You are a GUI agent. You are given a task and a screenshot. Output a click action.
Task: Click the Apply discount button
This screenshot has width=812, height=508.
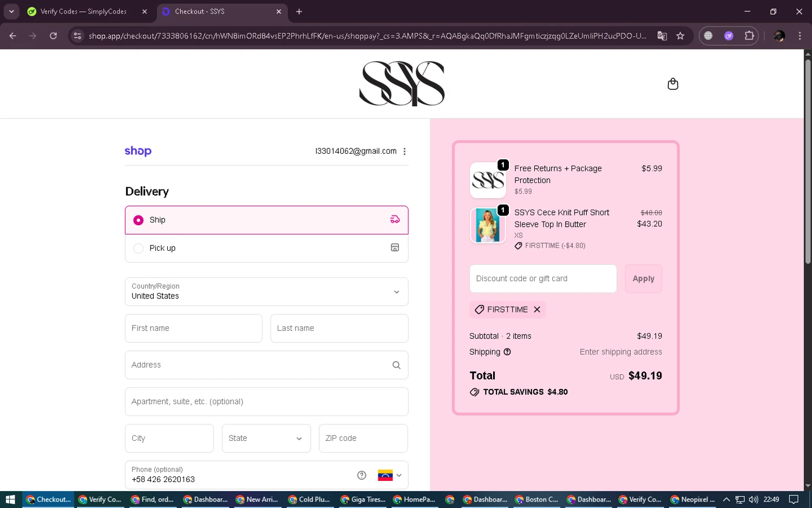644,278
